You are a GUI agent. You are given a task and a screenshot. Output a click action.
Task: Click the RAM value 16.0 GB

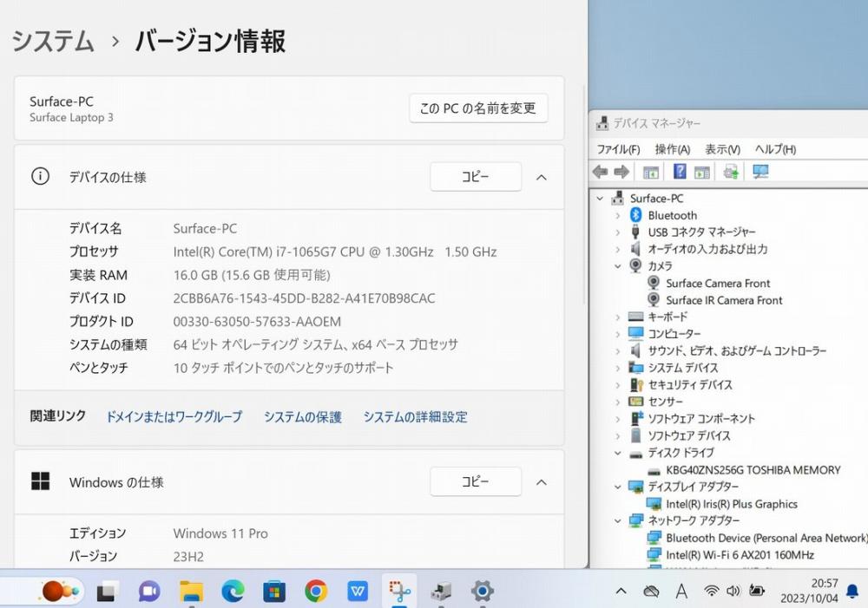pos(252,276)
